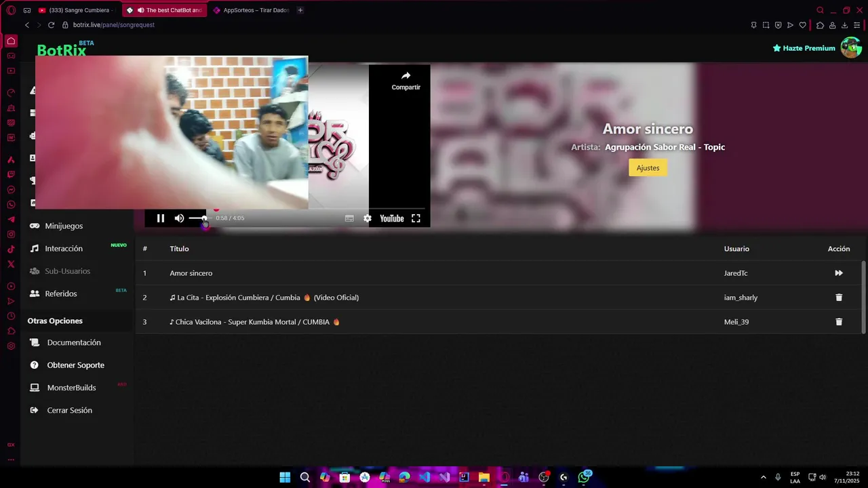Open Minijuegos in the sidebar
This screenshot has width=868, height=488.
pos(64,226)
